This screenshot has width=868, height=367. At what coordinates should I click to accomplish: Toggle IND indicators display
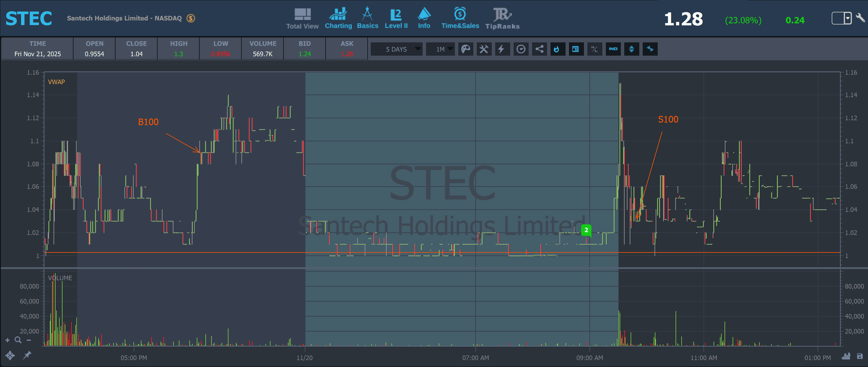pyautogui.click(x=613, y=49)
